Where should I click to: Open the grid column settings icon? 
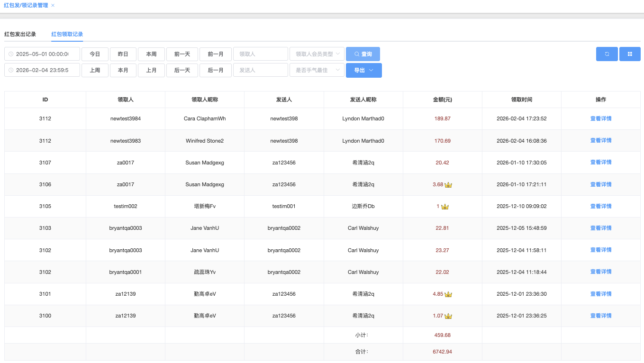tap(630, 54)
